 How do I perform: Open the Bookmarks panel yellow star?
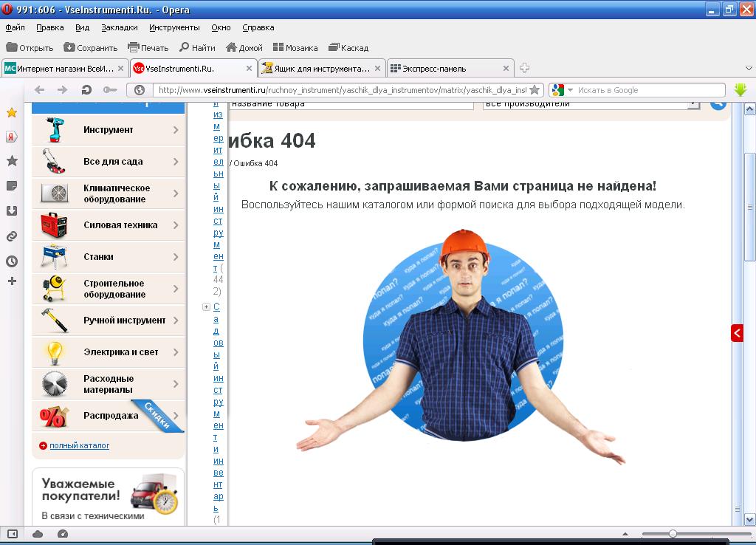click(x=12, y=113)
